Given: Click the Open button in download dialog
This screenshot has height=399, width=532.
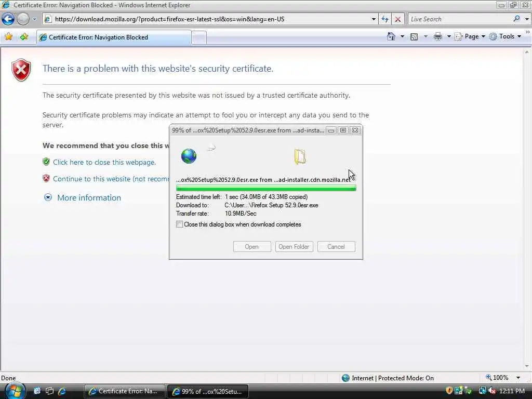Looking at the screenshot, I should click(x=252, y=247).
